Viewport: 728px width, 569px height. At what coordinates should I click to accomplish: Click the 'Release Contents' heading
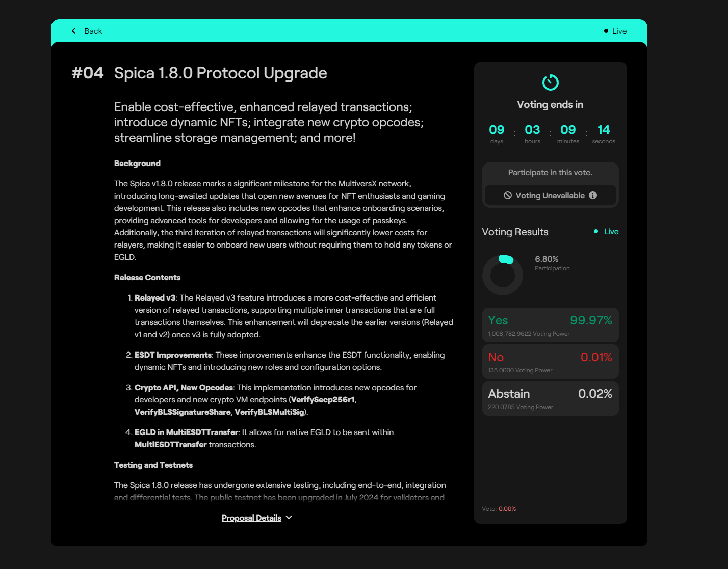(147, 277)
